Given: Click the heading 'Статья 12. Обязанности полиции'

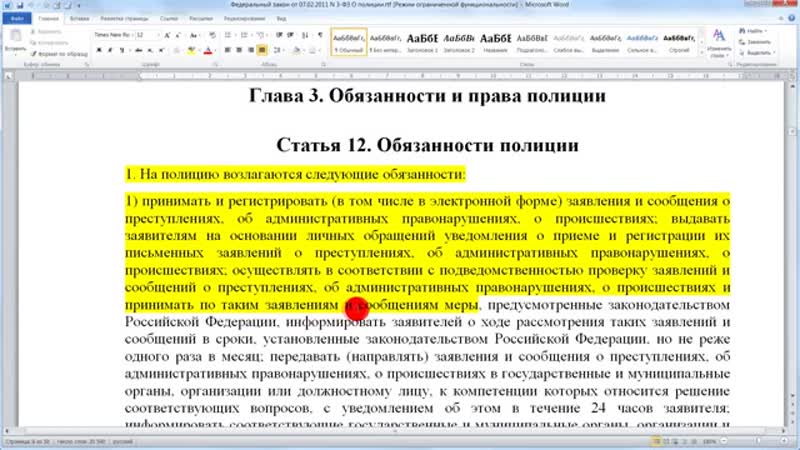Looking at the screenshot, I should (x=428, y=145).
